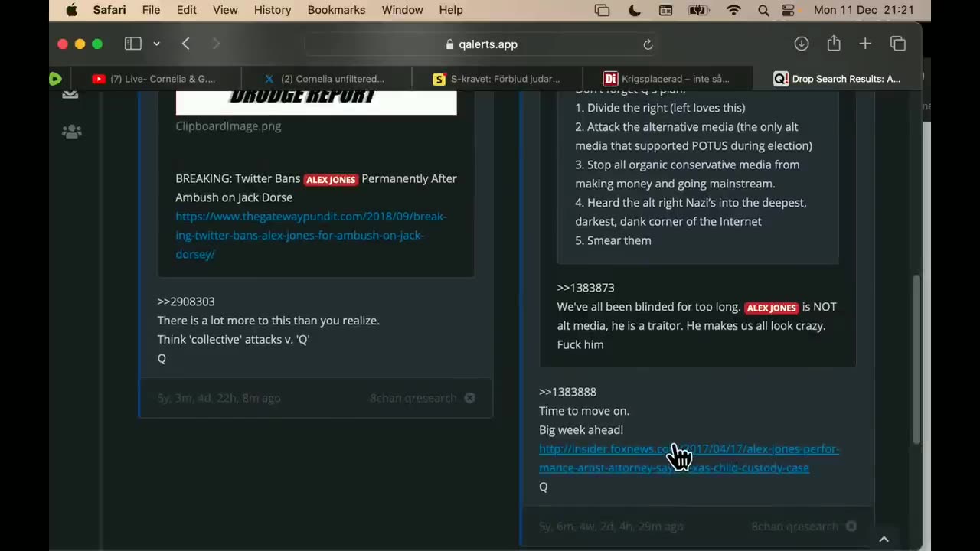Screen dimensions: 980x551
Task: Click the users group sidebar icon
Action: 71,132
